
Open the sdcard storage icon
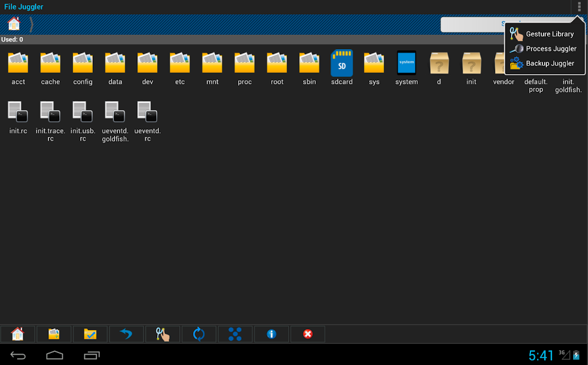click(342, 63)
